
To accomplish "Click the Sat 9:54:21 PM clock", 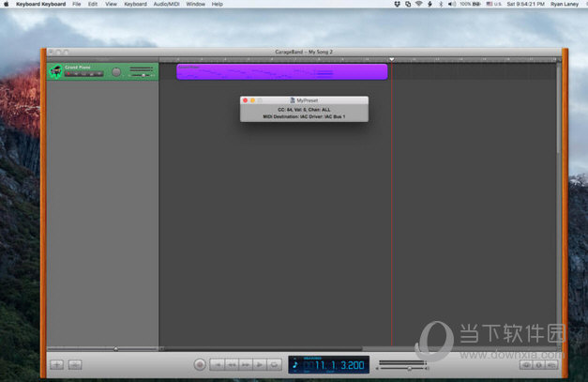I will point(526,4).
